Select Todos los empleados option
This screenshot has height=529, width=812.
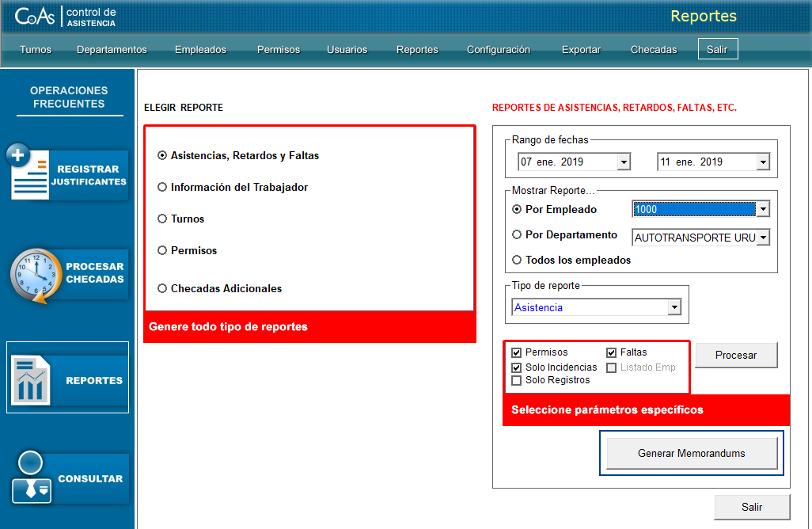tap(517, 260)
